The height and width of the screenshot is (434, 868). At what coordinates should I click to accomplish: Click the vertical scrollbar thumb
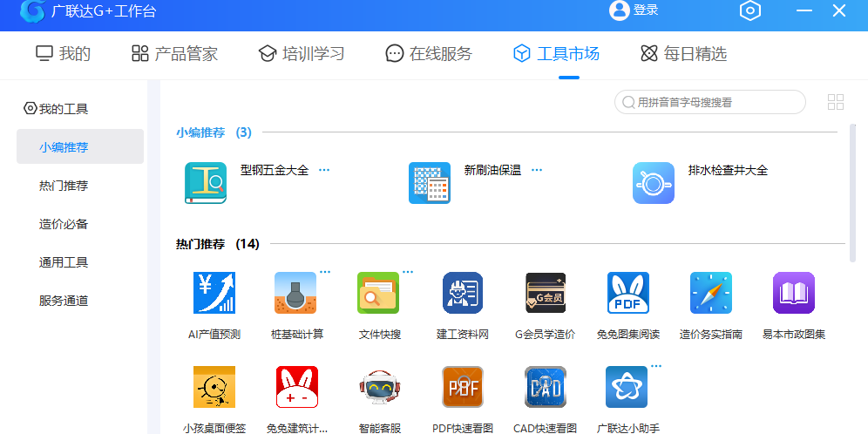pyautogui.click(x=852, y=193)
